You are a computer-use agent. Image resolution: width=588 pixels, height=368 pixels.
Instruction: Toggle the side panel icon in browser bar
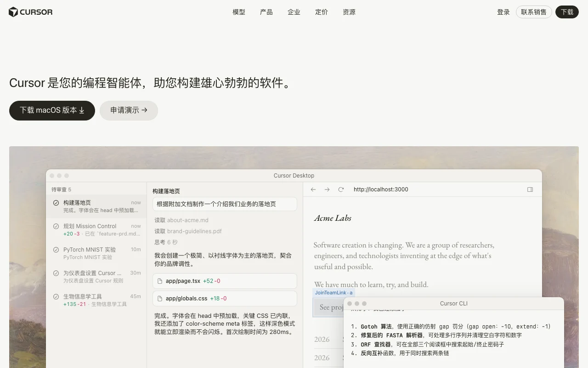(530, 190)
